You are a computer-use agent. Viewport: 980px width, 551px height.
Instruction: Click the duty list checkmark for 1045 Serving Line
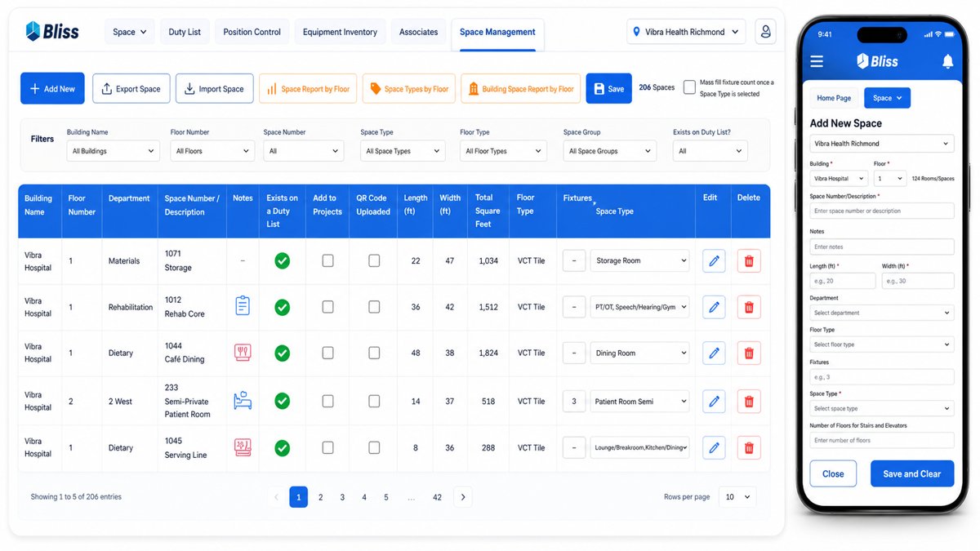coord(282,448)
